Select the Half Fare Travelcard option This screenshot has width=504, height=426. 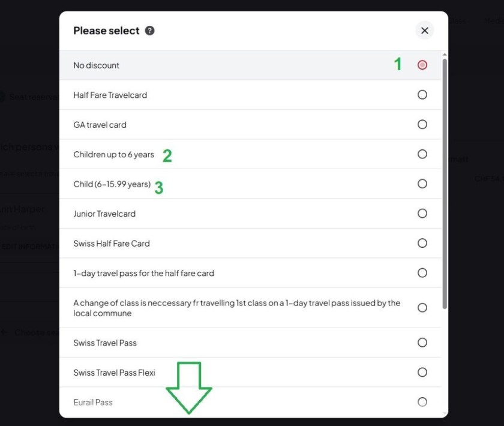click(x=422, y=94)
